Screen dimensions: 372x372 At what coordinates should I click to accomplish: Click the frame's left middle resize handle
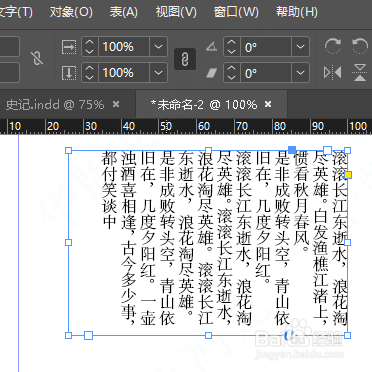(68, 242)
